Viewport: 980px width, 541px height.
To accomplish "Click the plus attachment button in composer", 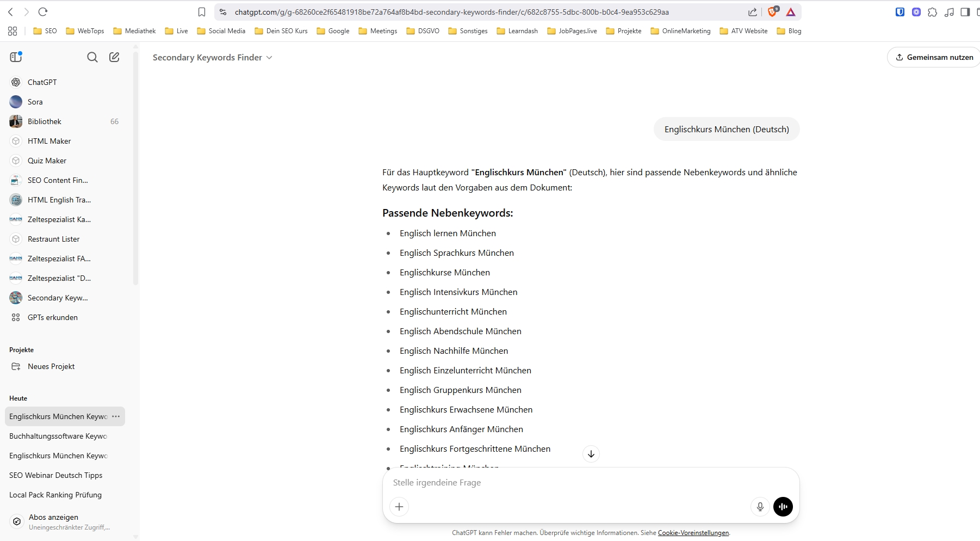I will click(399, 507).
